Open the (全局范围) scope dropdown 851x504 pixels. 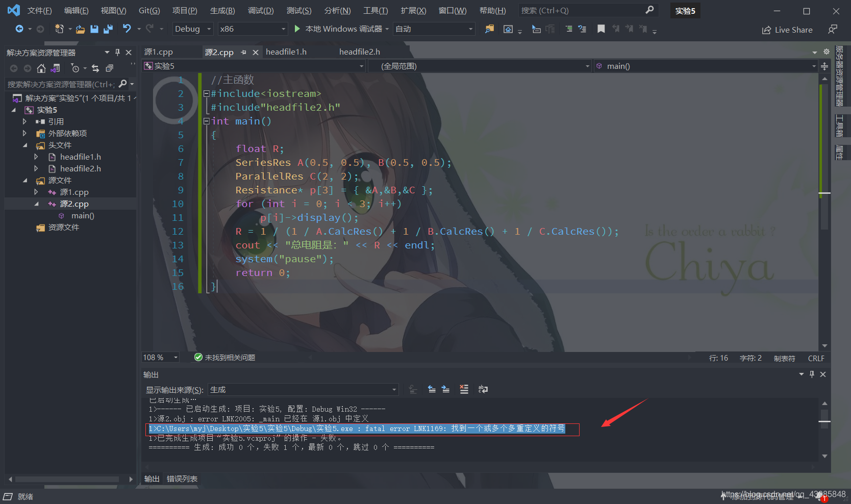coord(480,66)
